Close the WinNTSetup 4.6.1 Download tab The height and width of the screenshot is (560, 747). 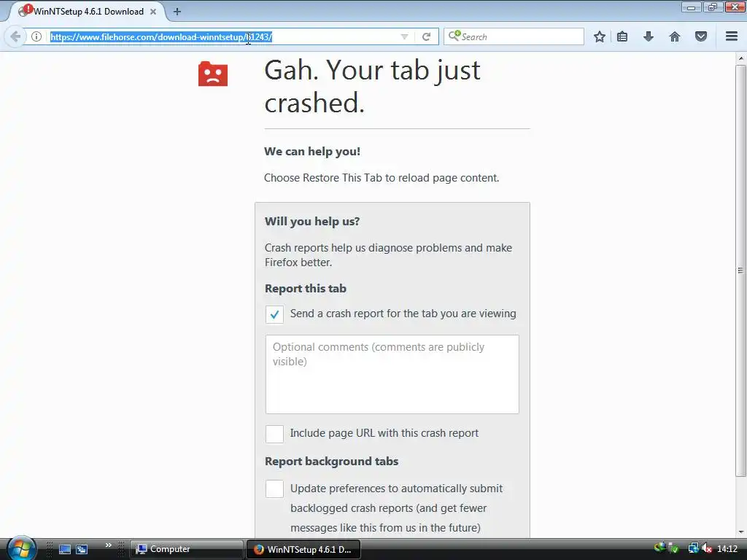pyautogui.click(x=153, y=12)
